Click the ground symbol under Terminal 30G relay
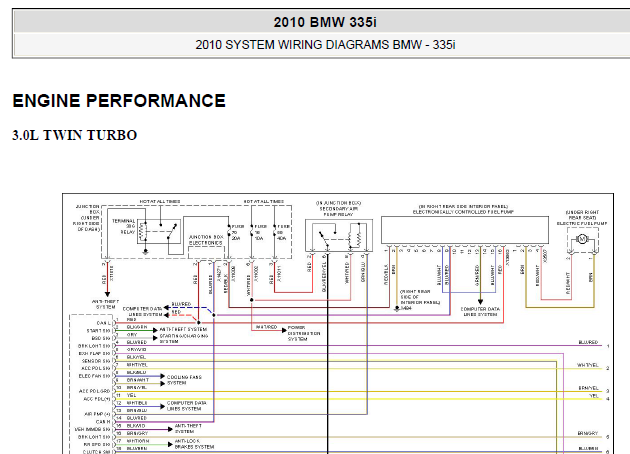The image size is (630, 454). tap(146, 252)
